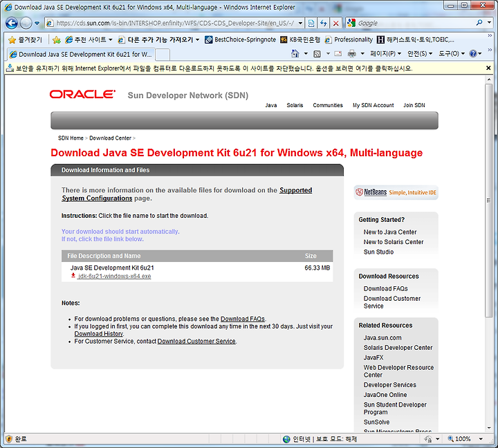The width and height of the screenshot is (498, 448).
Task: Click the red Stop loading icon
Action: click(x=335, y=23)
